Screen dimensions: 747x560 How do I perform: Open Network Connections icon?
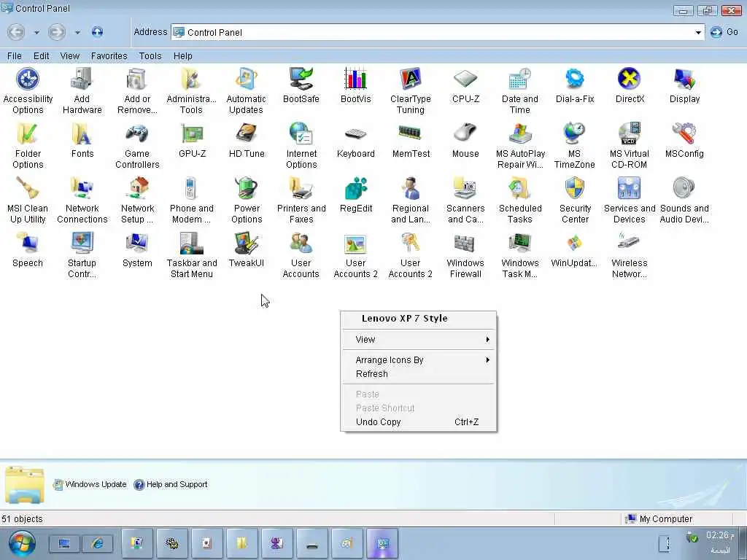pyautogui.click(x=82, y=189)
